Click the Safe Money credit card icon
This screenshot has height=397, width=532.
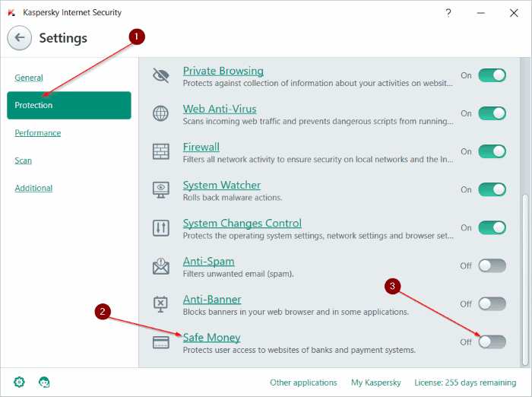tap(161, 342)
